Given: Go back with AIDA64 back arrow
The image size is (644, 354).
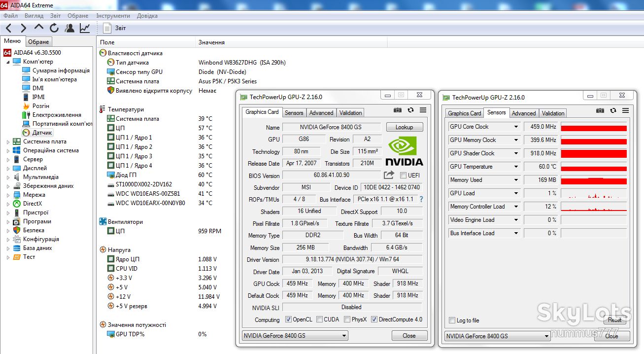Looking at the screenshot, I should pyautogui.click(x=9, y=28).
